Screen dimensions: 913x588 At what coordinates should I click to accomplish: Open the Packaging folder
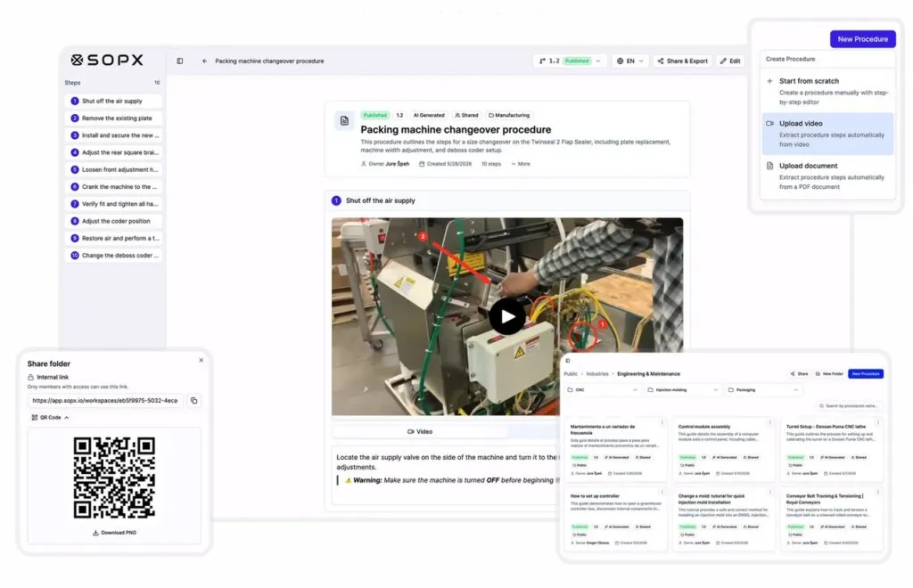point(764,389)
